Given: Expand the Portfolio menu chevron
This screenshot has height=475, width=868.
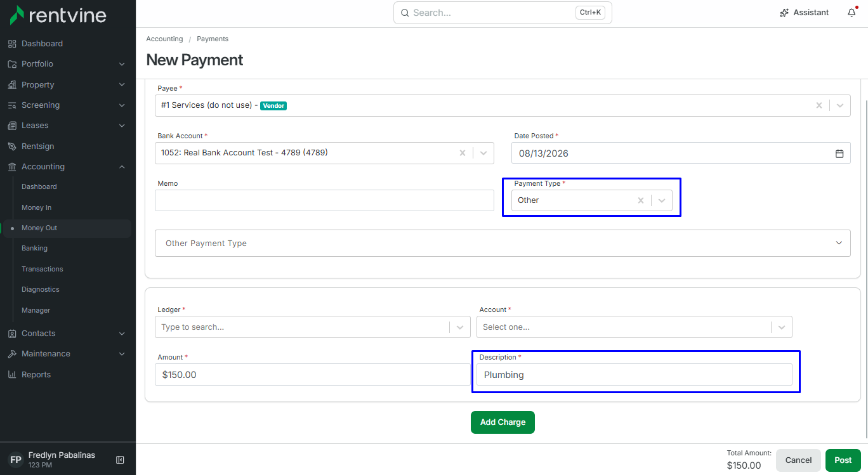Looking at the screenshot, I should click(x=122, y=64).
